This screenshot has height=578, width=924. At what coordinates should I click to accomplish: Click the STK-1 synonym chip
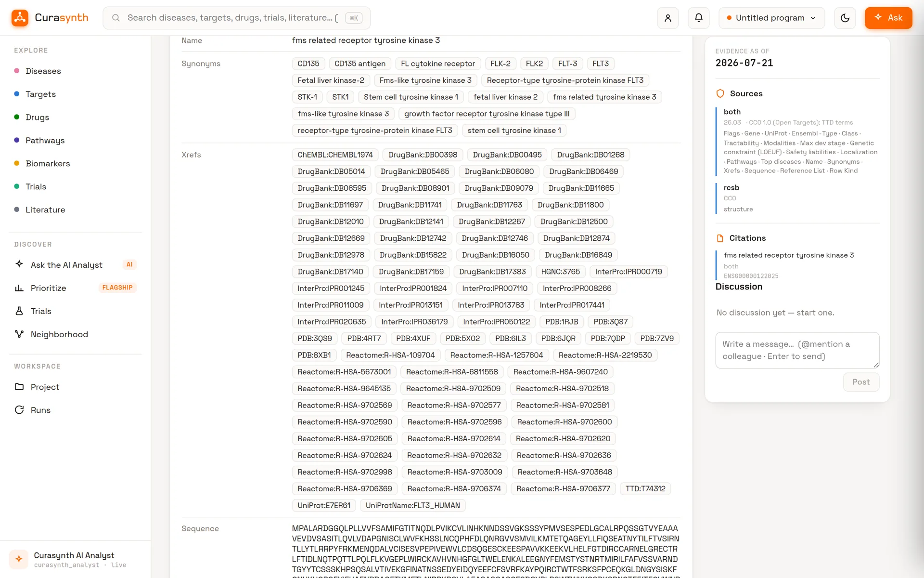[307, 97]
